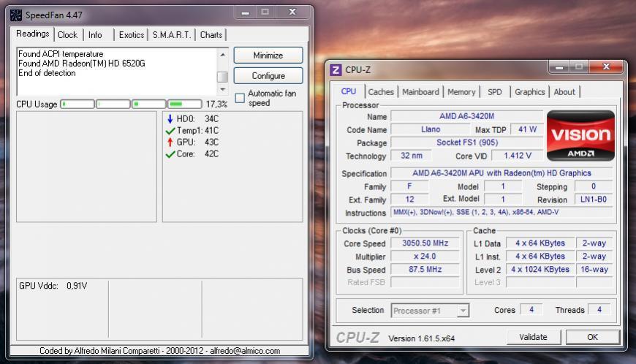Click the AMD Vision logo
The height and width of the screenshot is (364, 636).
click(x=580, y=135)
